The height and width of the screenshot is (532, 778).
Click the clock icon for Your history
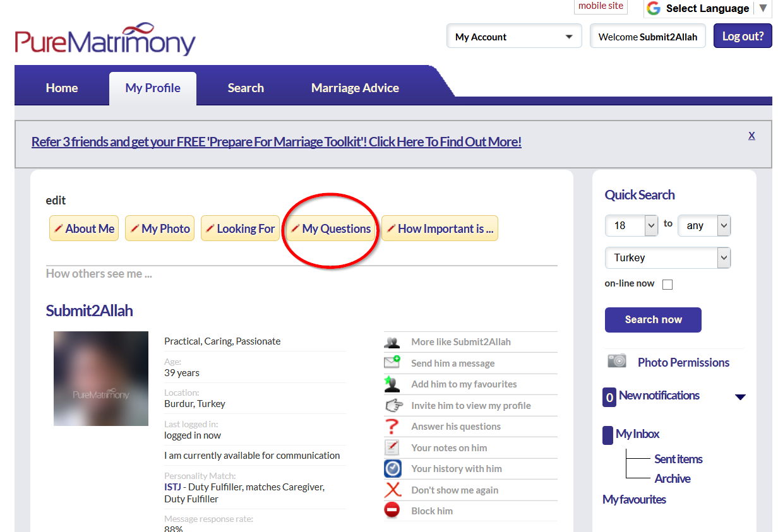392,468
